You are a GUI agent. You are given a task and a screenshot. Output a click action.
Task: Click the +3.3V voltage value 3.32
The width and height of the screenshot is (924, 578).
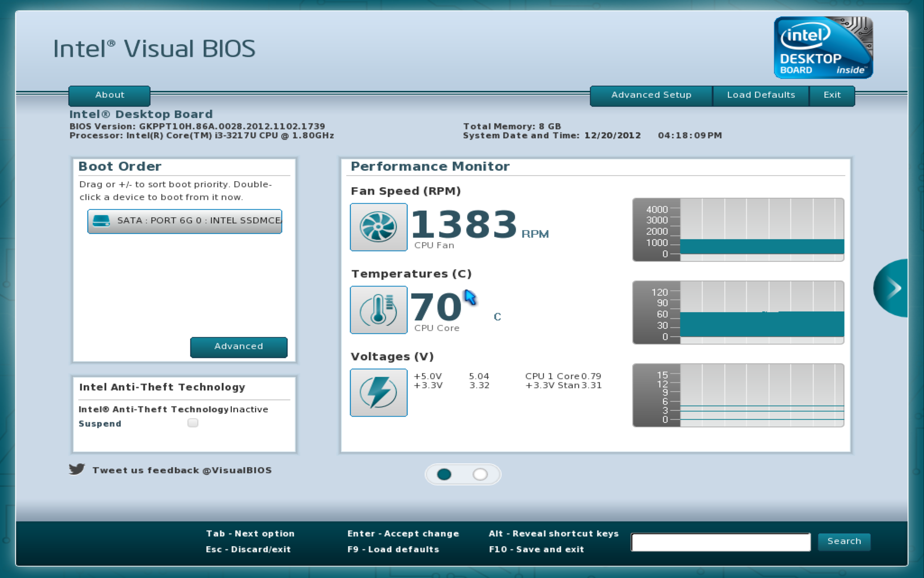pos(479,385)
